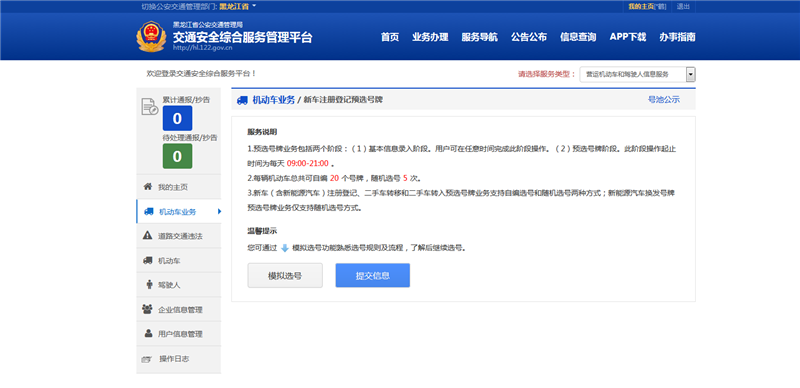
Task: Click the 欢迎登录交通安全综合服务平台 greeting text
Action: point(201,74)
